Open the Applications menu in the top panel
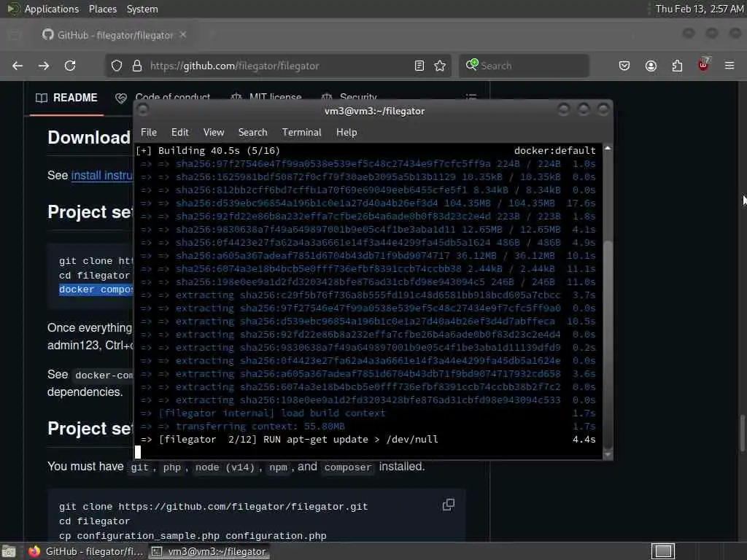Viewport: 747px width, 560px height. (52, 9)
